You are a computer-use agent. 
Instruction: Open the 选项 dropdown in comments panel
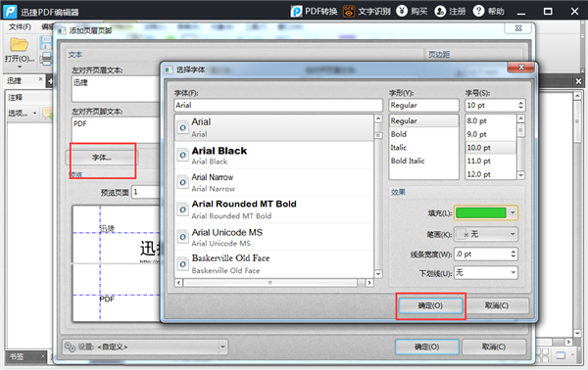click(x=23, y=114)
